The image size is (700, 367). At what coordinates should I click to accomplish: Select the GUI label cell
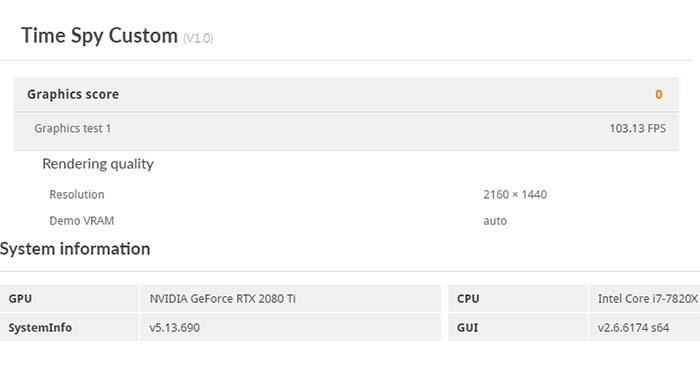(517, 327)
